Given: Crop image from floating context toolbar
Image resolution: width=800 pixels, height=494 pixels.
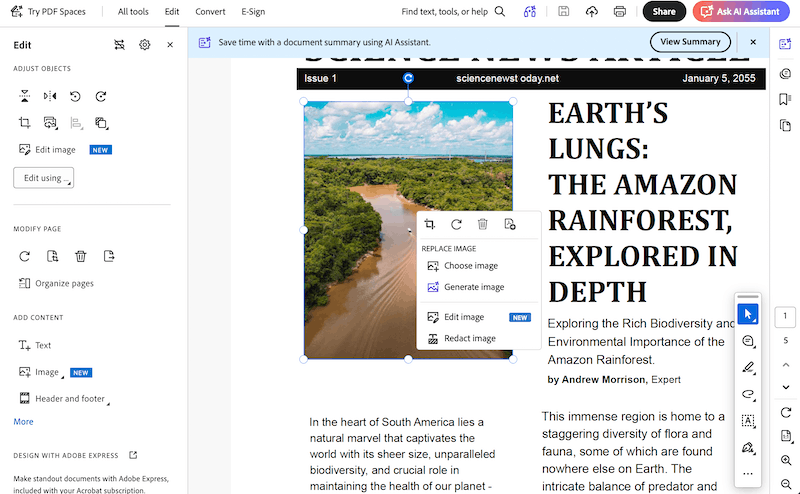Looking at the screenshot, I should click(x=430, y=224).
